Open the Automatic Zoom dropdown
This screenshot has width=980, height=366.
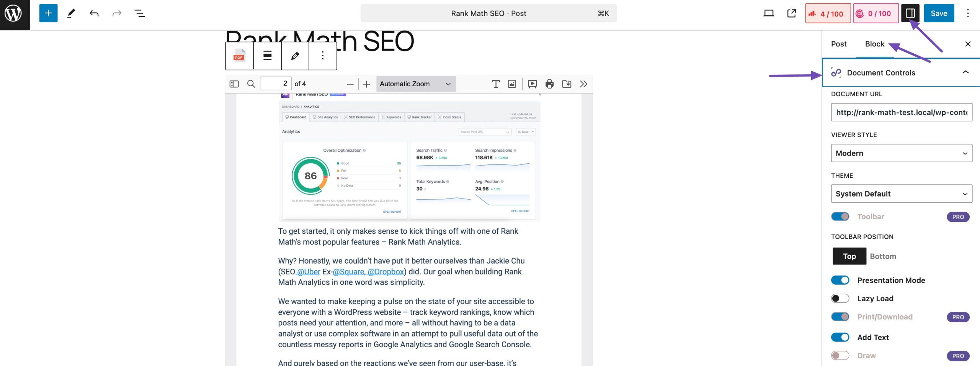(416, 84)
